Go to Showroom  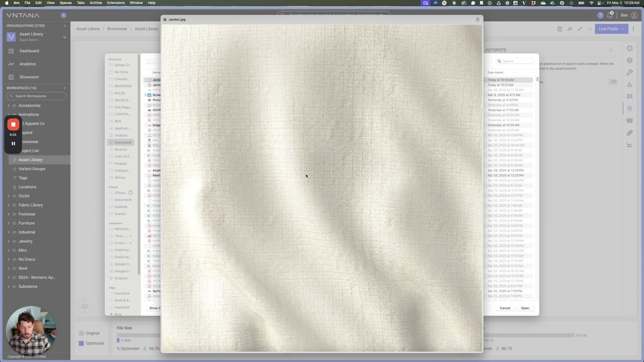pos(29,77)
